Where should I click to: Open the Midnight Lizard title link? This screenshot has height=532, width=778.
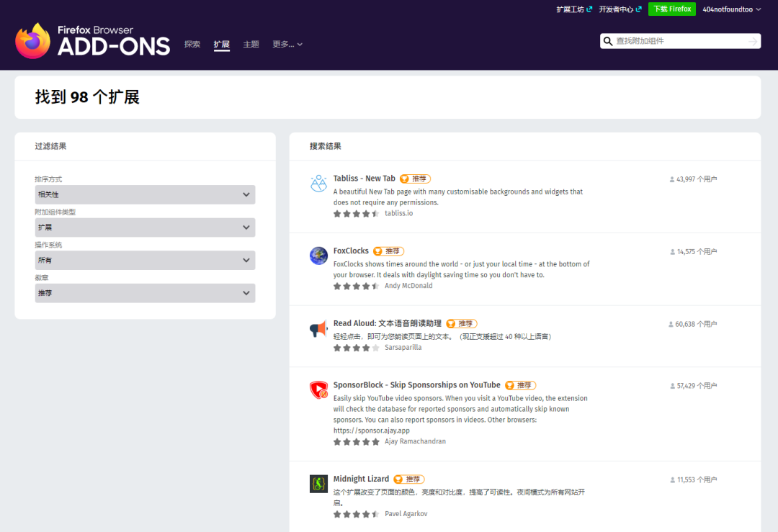click(x=361, y=479)
